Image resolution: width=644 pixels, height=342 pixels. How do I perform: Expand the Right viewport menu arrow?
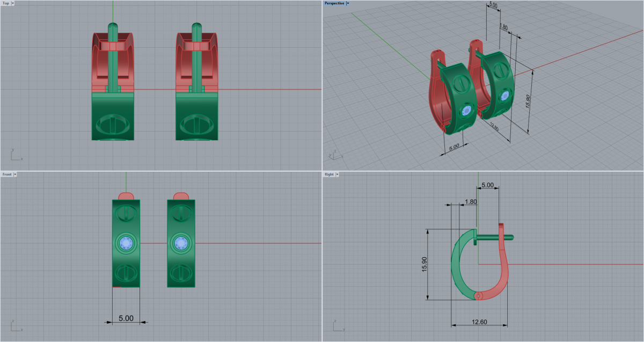click(337, 174)
